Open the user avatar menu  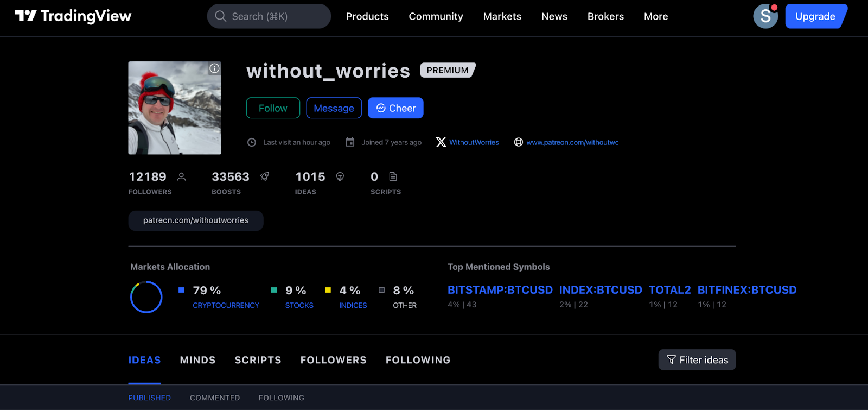765,16
